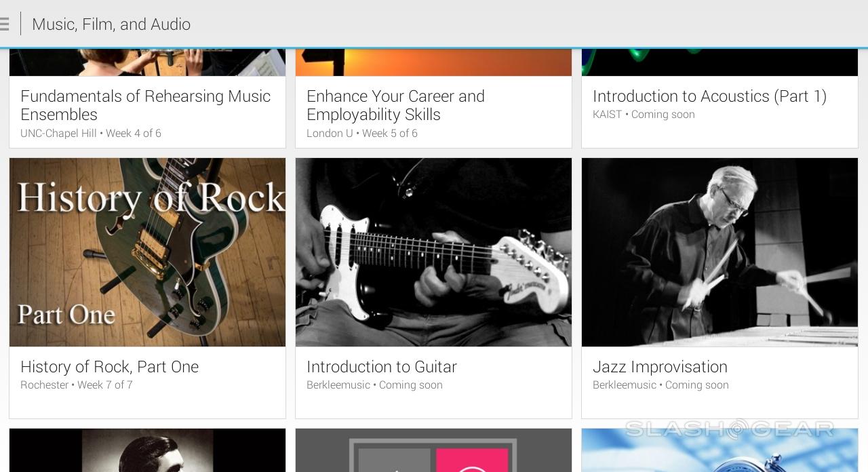Tap the KAIST Coming soon subtitle
Screen dimensions: 868x472
644,115
